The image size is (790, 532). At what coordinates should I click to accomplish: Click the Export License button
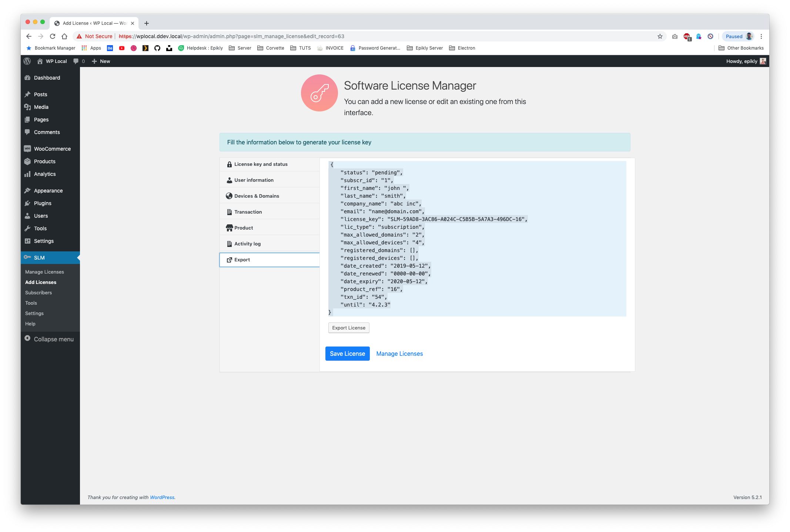tap(348, 328)
